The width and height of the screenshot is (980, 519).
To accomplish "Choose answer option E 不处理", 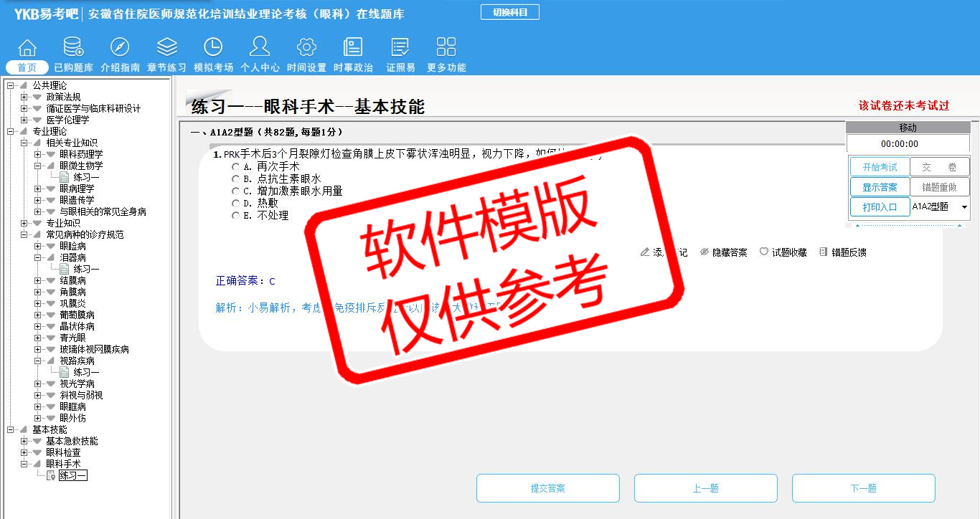I will 235,216.
